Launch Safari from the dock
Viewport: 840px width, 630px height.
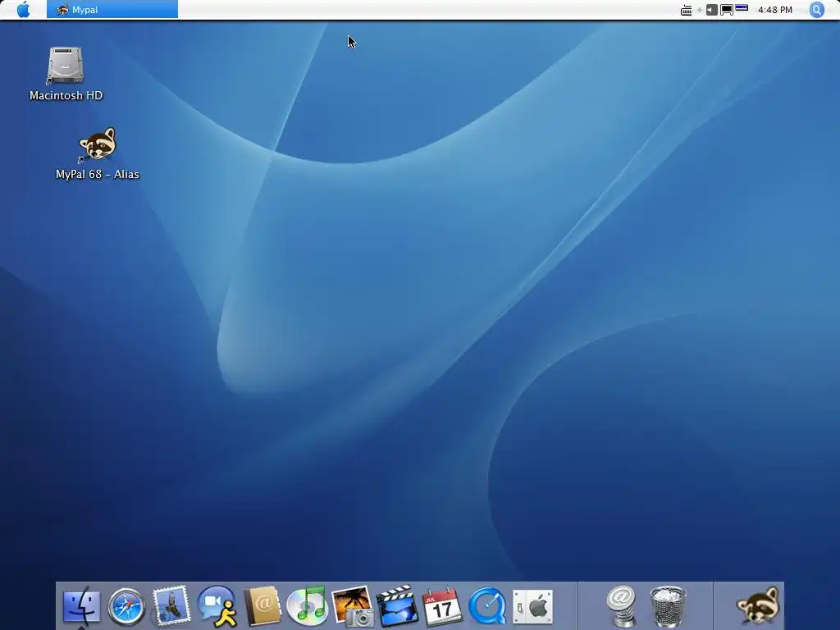click(126, 607)
